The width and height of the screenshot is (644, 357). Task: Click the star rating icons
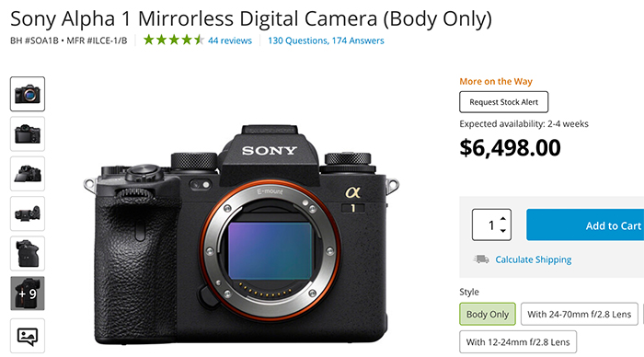(x=174, y=40)
